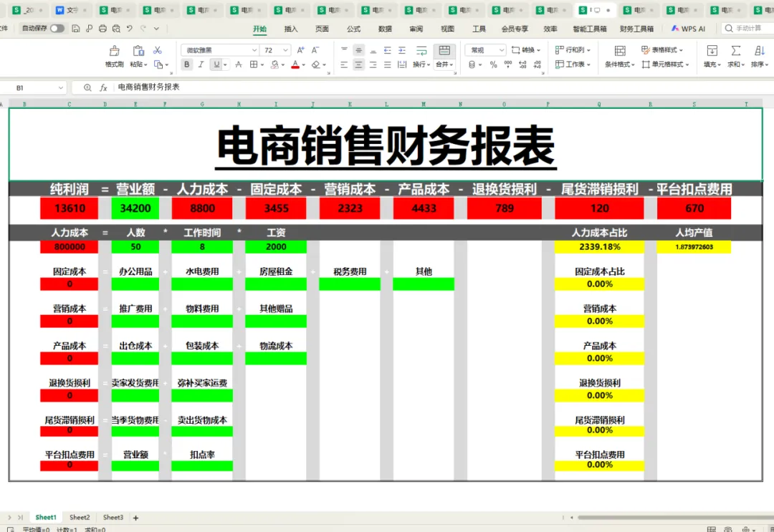Toggle horizontal center alignment
Image resolution: width=774 pixels, height=532 pixels.
[359, 64]
